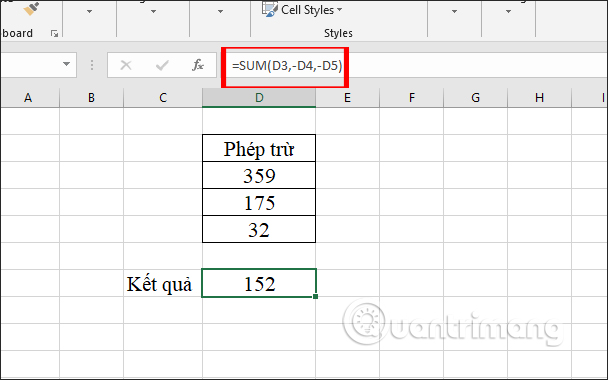Expand the Name Box dropdown arrow

[66, 64]
